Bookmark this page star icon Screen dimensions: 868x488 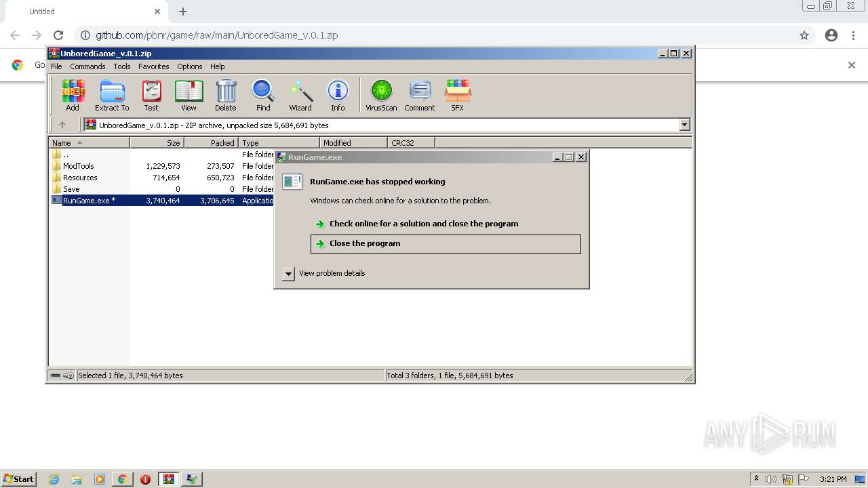804,35
